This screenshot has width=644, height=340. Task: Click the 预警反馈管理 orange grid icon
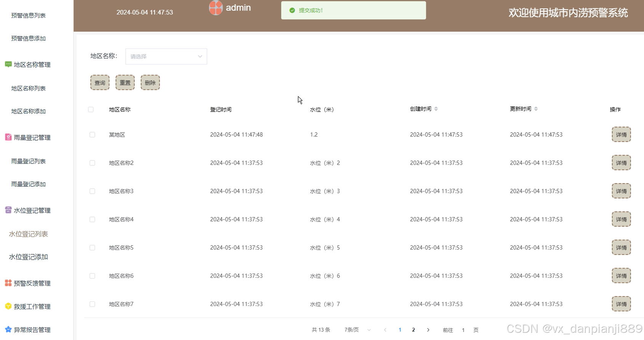[8, 283]
